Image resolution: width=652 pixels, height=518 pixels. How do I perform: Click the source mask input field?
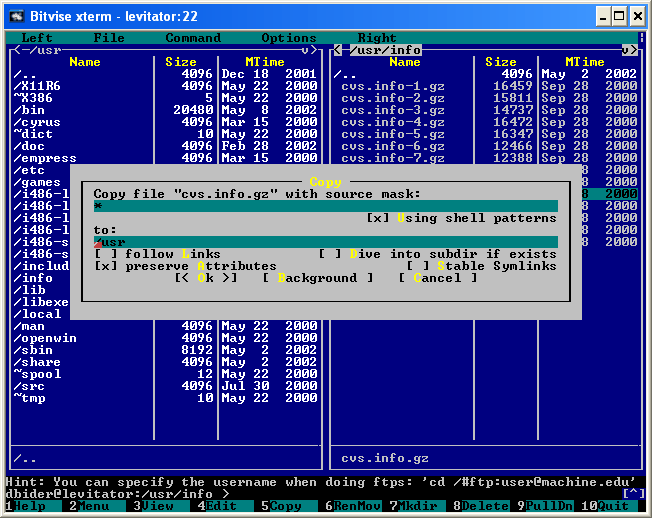(325, 206)
